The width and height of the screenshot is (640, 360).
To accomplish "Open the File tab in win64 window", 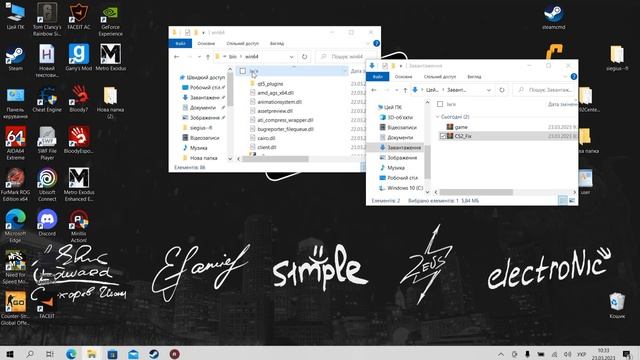I will click(x=180, y=43).
